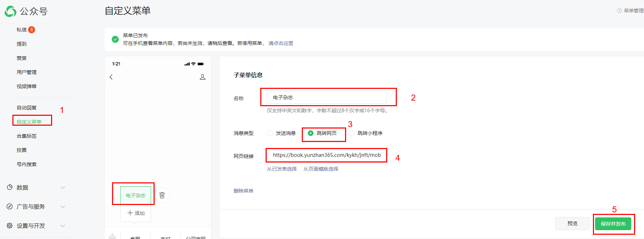Click the 数据 pie chart icon
644x239 pixels.
(x=10, y=187)
